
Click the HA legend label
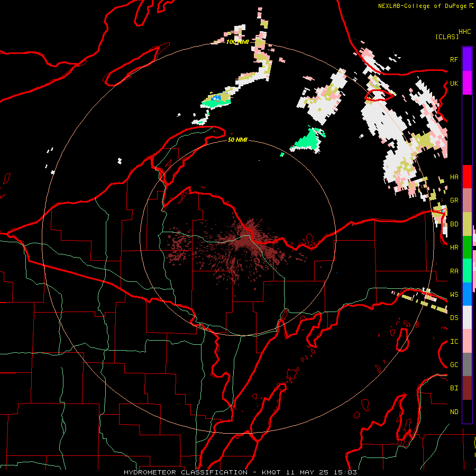(x=454, y=177)
